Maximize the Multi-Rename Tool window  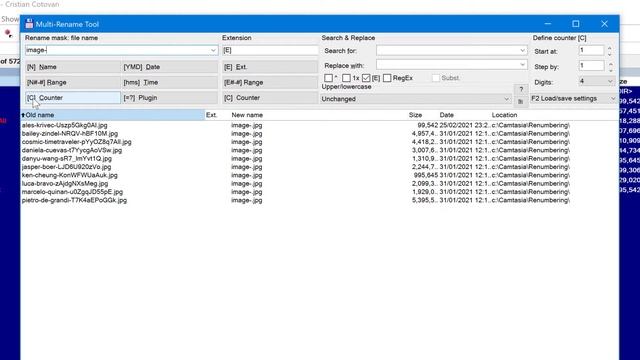576,24
